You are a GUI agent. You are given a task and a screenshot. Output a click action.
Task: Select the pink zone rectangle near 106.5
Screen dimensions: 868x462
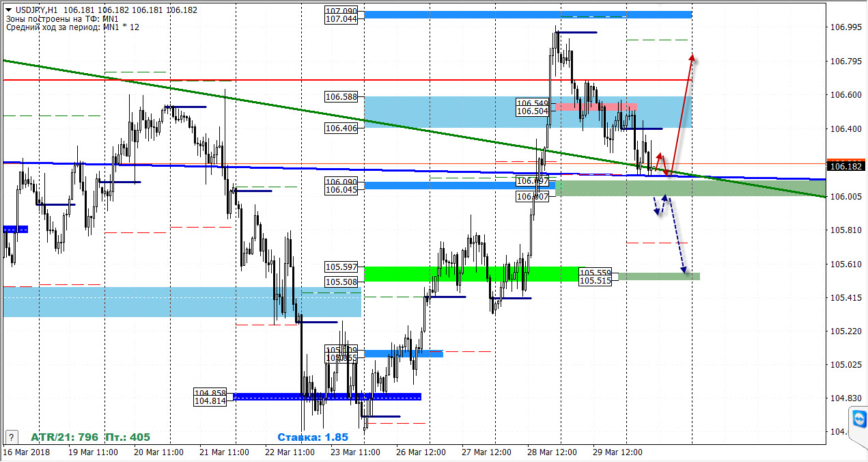[596, 107]
